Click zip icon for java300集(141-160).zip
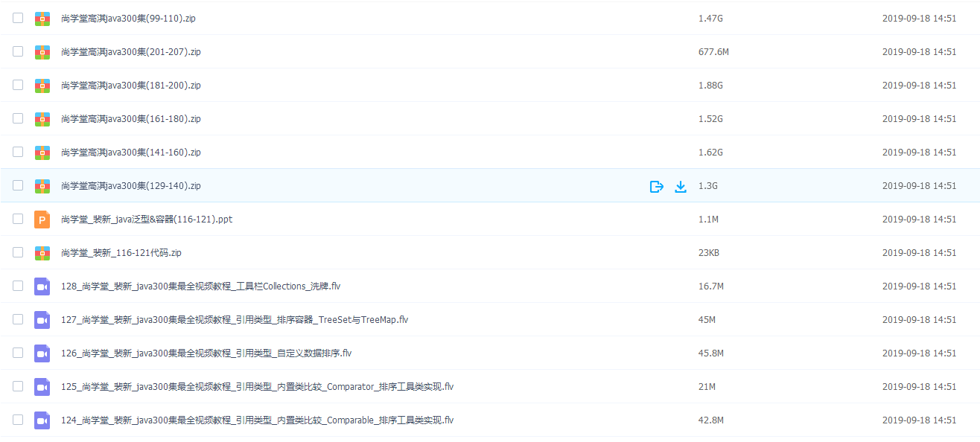This screenshot has width=980, height=442. coord(42,153)
